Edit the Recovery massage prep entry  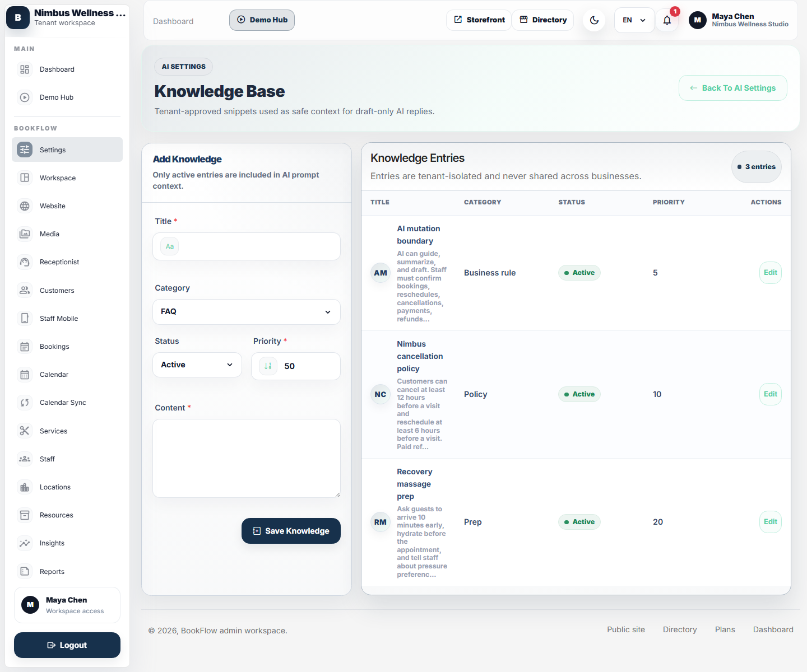771,522
